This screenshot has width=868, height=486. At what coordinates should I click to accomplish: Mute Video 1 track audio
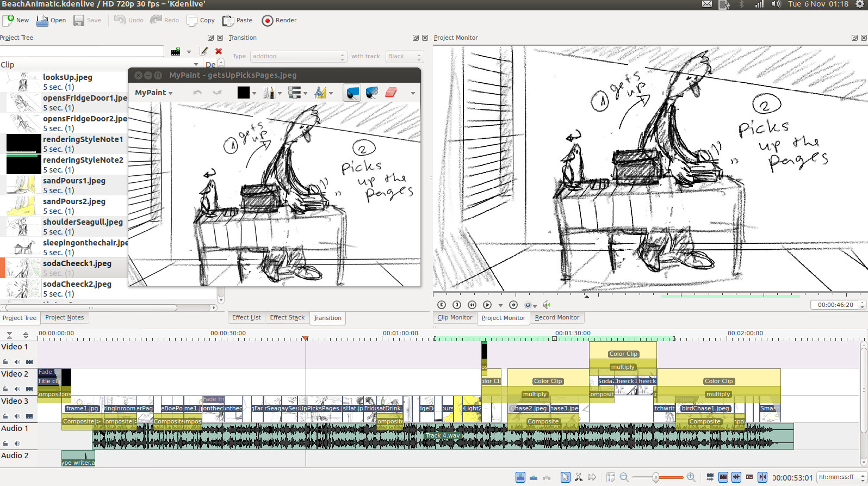17,362
